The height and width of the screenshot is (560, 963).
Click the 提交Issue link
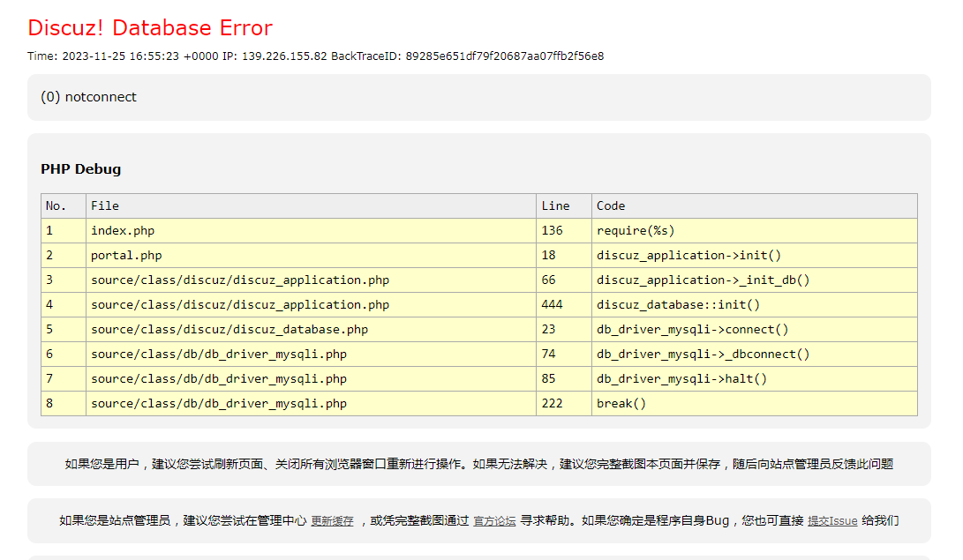pos(832,521)
